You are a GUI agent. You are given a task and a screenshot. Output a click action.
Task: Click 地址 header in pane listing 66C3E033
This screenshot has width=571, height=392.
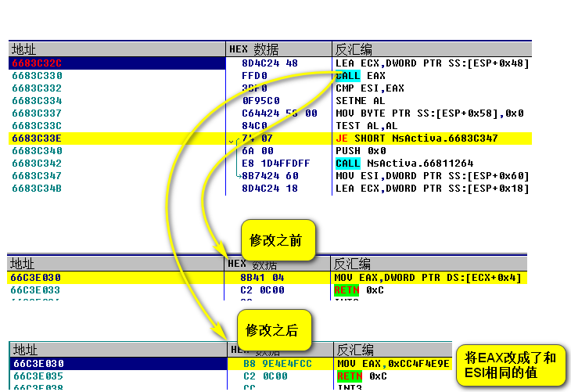tap(22, 264)
